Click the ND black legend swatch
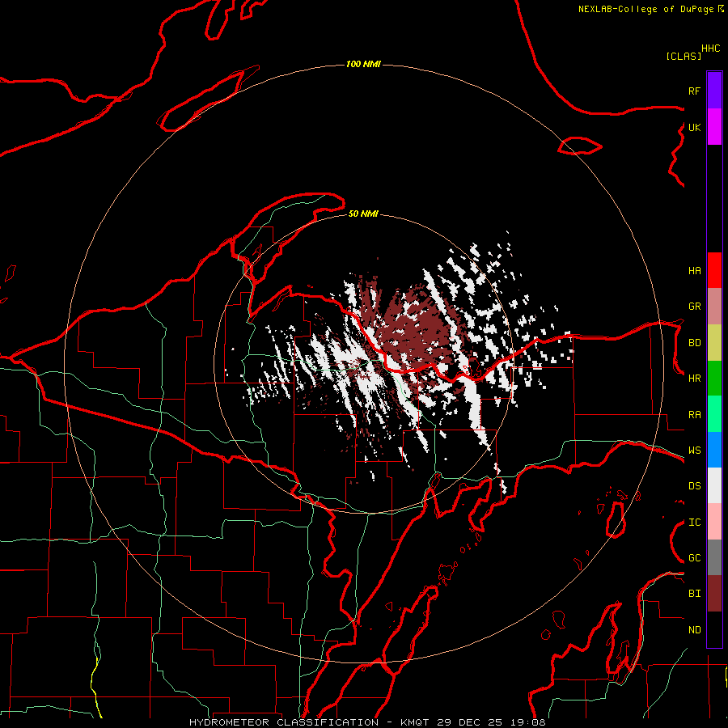 click(714, 629)
